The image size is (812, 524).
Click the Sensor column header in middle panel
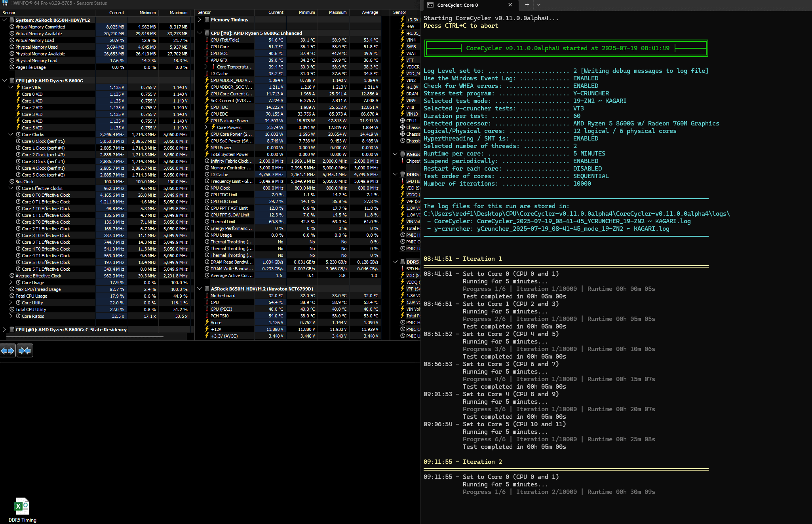[225, 12]
